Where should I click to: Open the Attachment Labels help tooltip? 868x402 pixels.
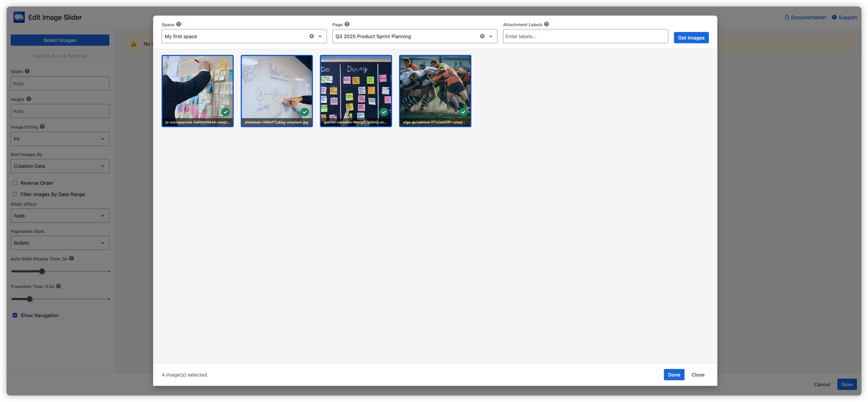pos(546,24)
